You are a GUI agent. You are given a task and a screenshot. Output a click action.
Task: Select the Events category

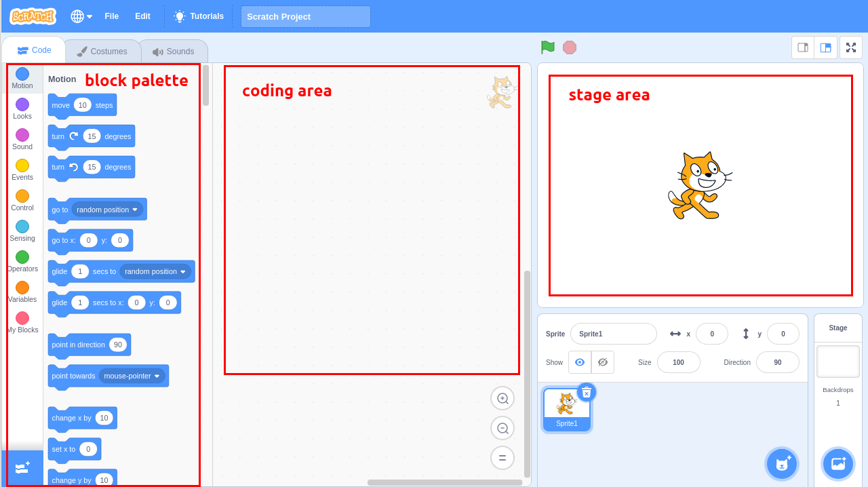22,170
